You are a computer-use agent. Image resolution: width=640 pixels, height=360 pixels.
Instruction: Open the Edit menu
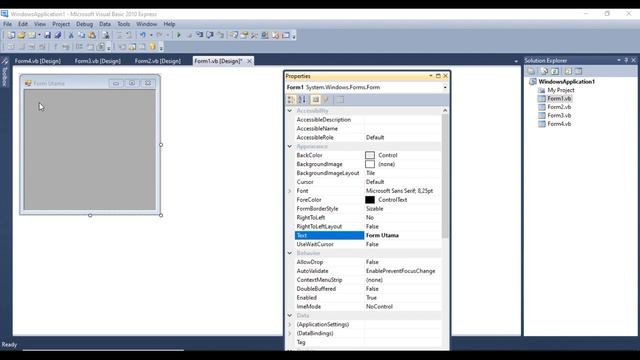click(23, 24)
